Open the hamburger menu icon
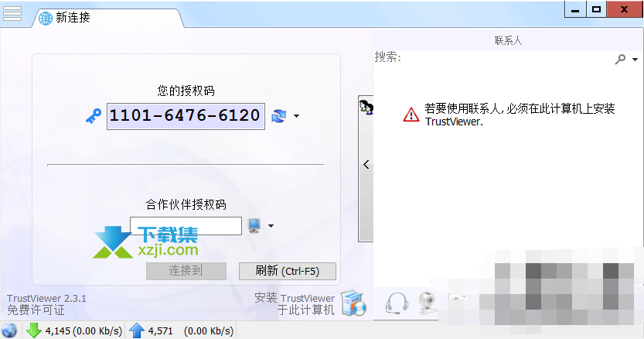The width and height of the screenshot is (644, 339). click(12, 13)
